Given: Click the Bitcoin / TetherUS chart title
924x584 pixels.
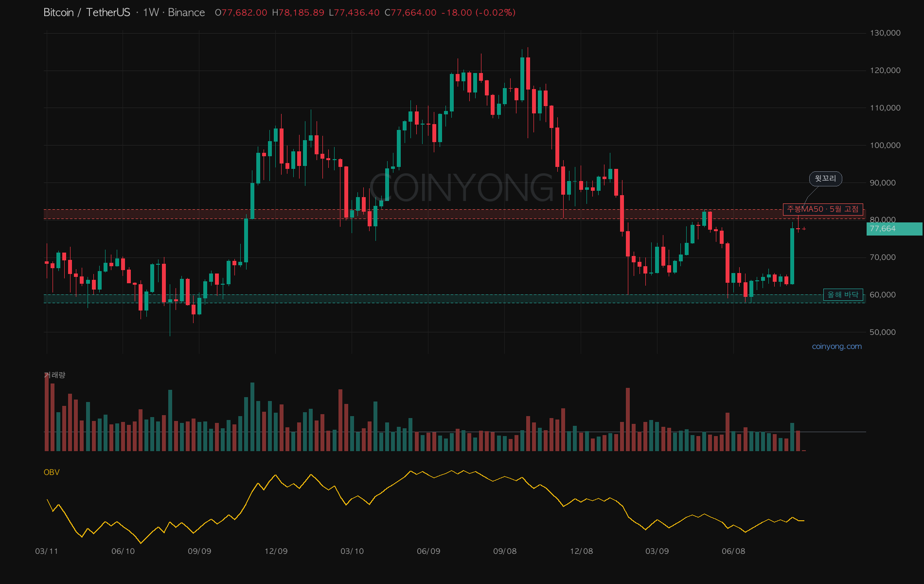Looking at the screenshot, I should [x=87, y=13].
